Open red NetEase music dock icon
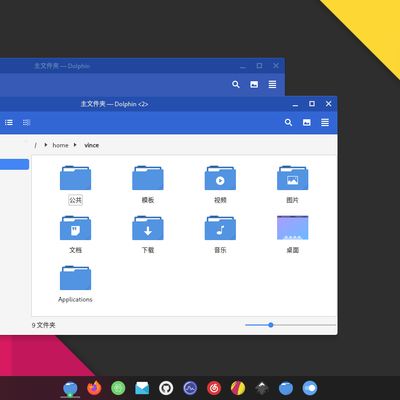The width and height of the screenshot is (400, 400). 214,388
